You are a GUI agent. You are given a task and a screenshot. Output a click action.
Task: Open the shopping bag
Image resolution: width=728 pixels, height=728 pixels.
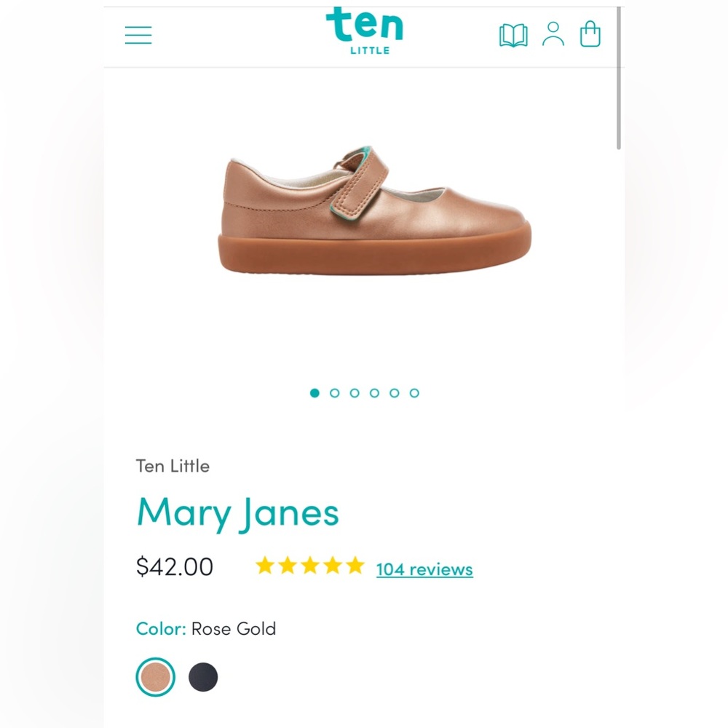(590, 34)
